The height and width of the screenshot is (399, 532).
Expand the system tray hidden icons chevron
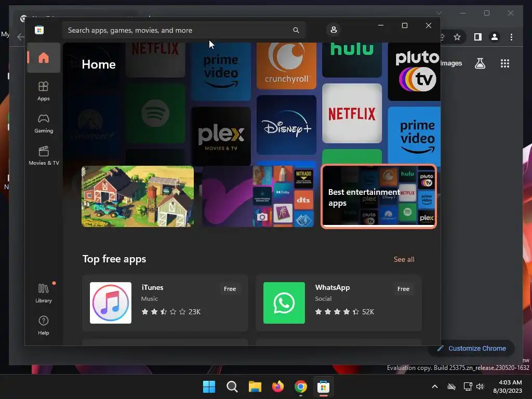point(435,387)
